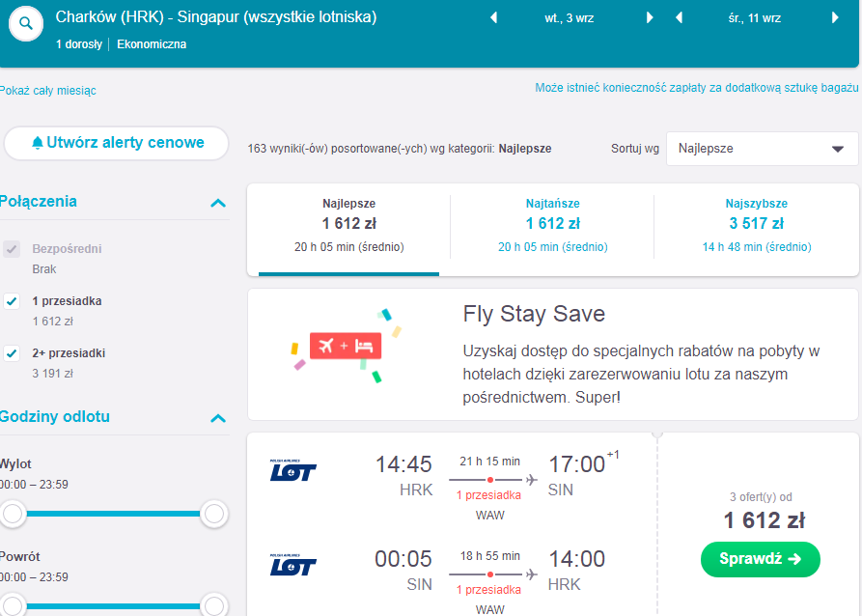Open the Sortuj wg Najlepsze dropdown
This screenshot has height=616, width=862.
click(762, 149)
